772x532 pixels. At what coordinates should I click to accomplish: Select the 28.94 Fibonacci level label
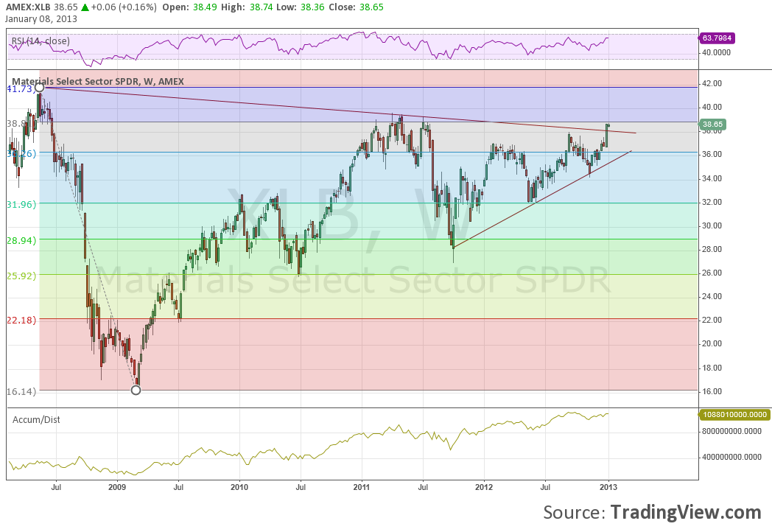point(21,240)
